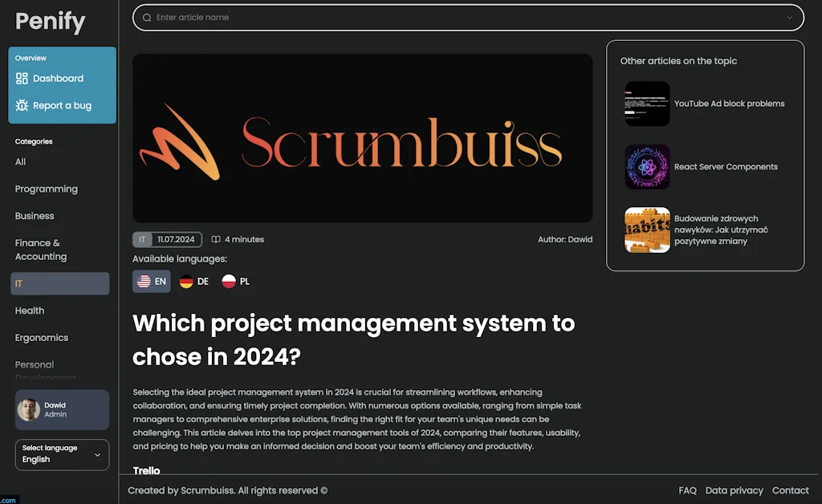Select the Programming category
This screenshot has height=504, width=822.
[46, 189]
